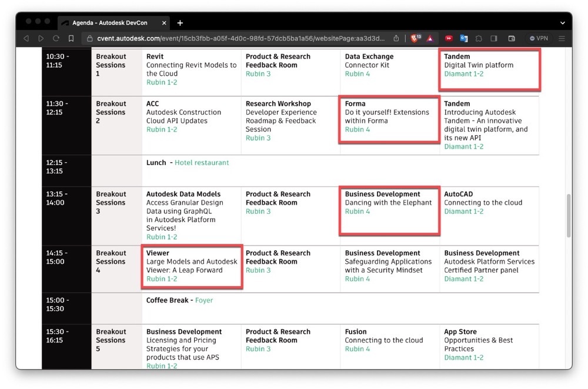
Task: Reload the Agenda page
Action: (x=56, y=38)
